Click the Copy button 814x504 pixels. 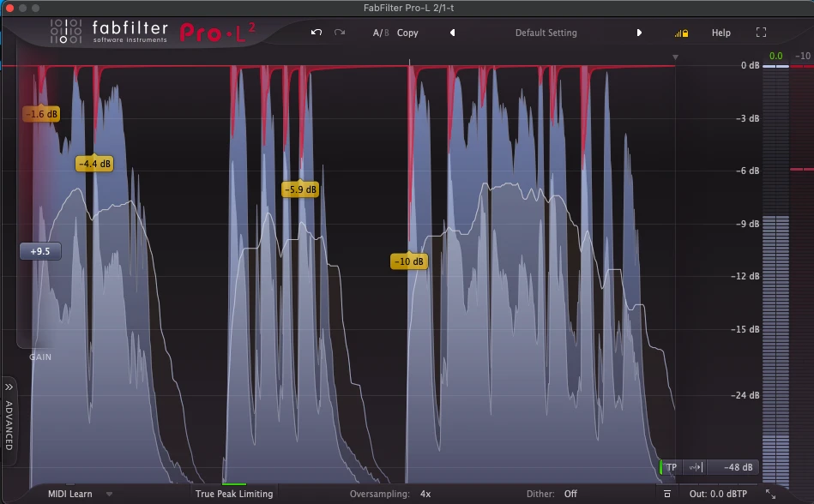[407, 33]
